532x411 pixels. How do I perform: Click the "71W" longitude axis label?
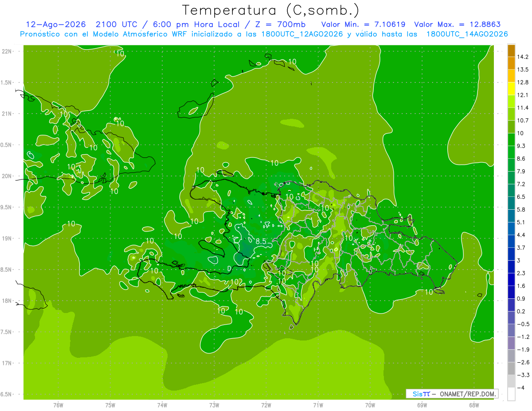click(x=318, y=405)
